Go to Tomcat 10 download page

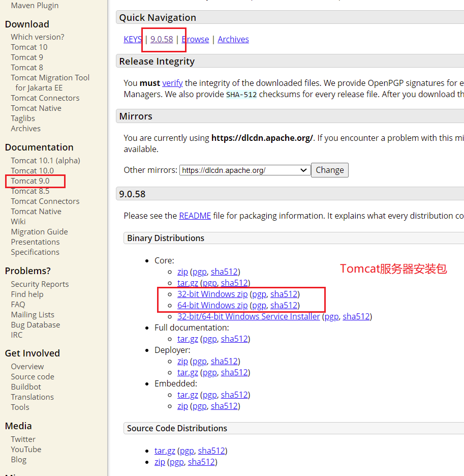(x=29, y=47)
